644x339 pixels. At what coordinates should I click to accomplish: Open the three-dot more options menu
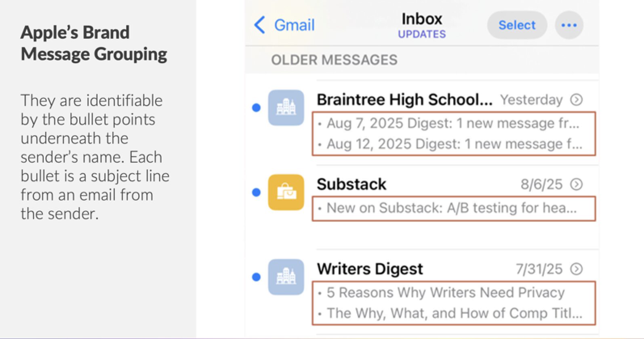(569, 25)
